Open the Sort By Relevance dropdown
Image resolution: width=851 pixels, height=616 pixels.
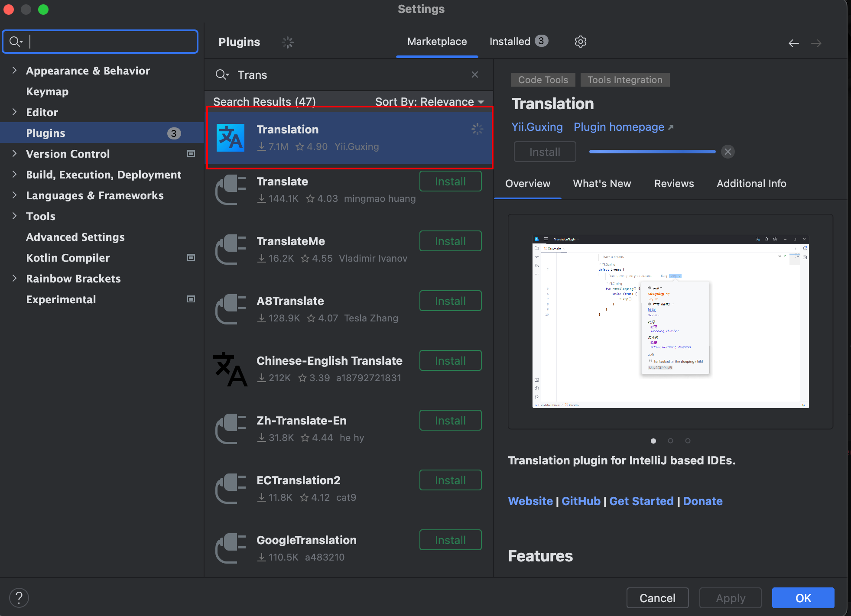[x=429, y=102]
